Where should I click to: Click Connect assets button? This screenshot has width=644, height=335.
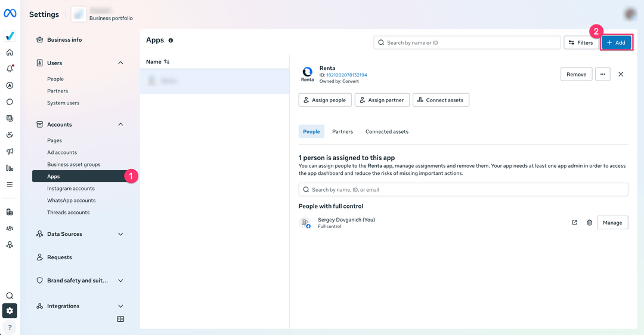[x=441, y=100]
